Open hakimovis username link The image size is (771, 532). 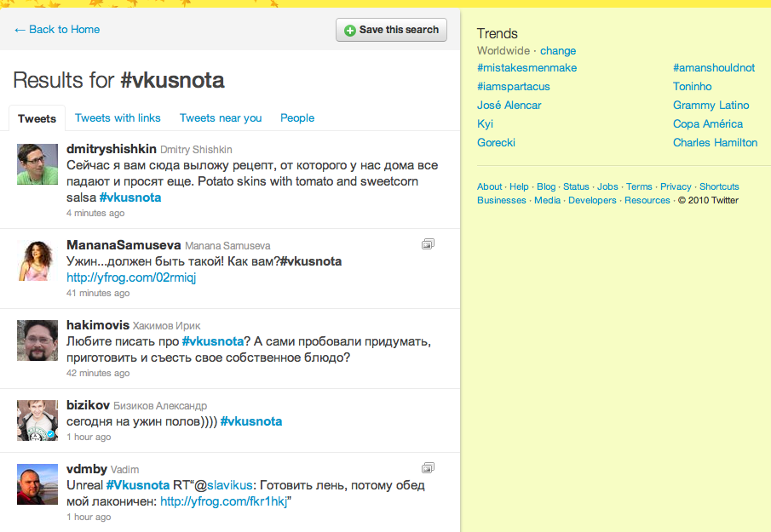tap(98, 325)
